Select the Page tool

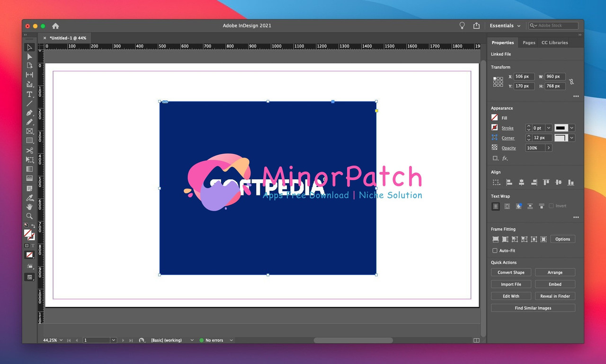click(x=29, y=65)
